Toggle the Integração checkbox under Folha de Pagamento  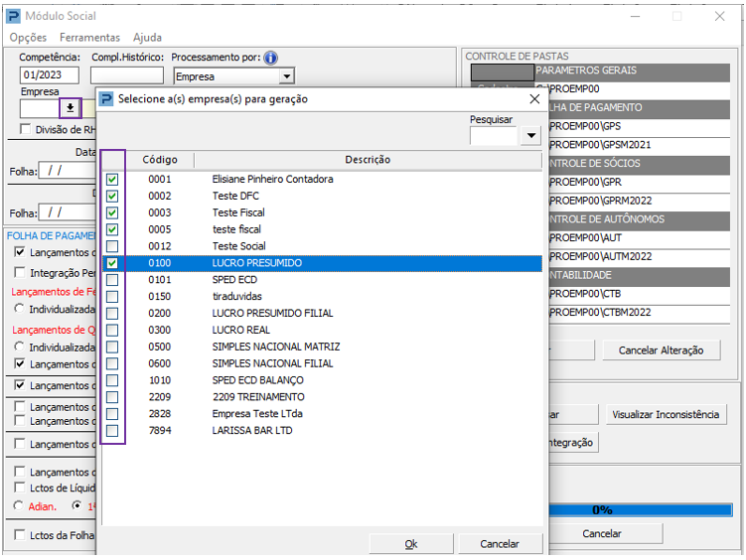tap(20, 272)
